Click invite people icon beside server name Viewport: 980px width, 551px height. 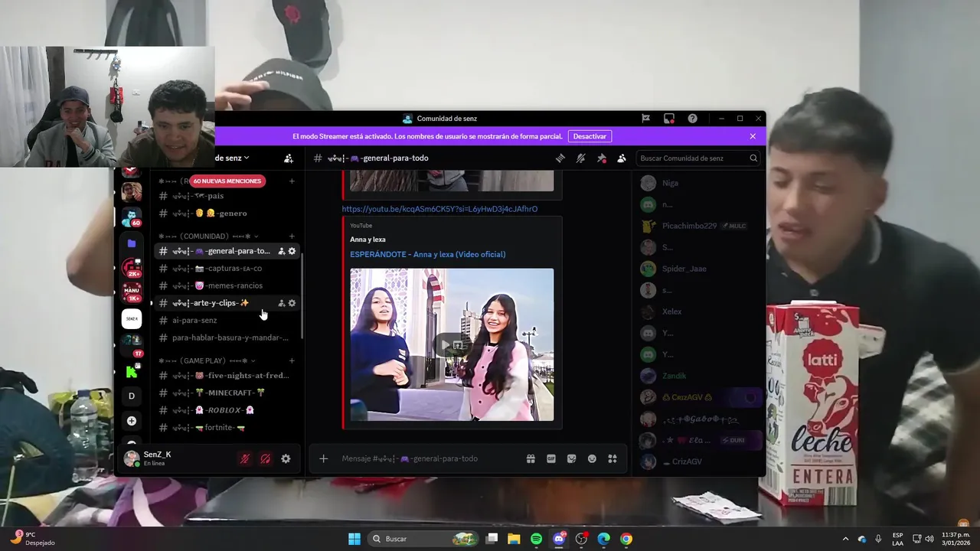click(x=289, y=158)
